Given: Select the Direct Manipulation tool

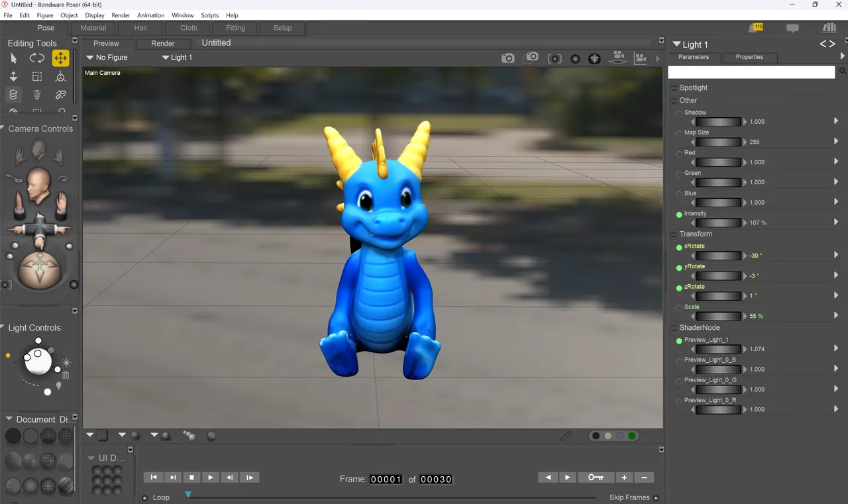Looking at the screenshot, I should (60, 77).
